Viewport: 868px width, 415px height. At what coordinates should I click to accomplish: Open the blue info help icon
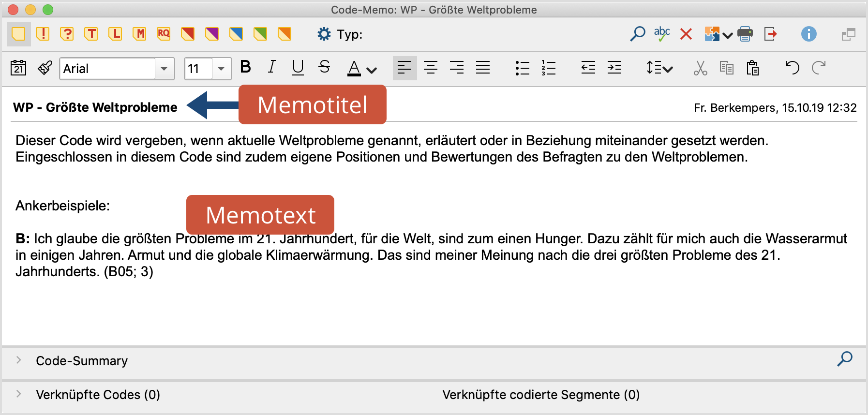coord(809,34)
